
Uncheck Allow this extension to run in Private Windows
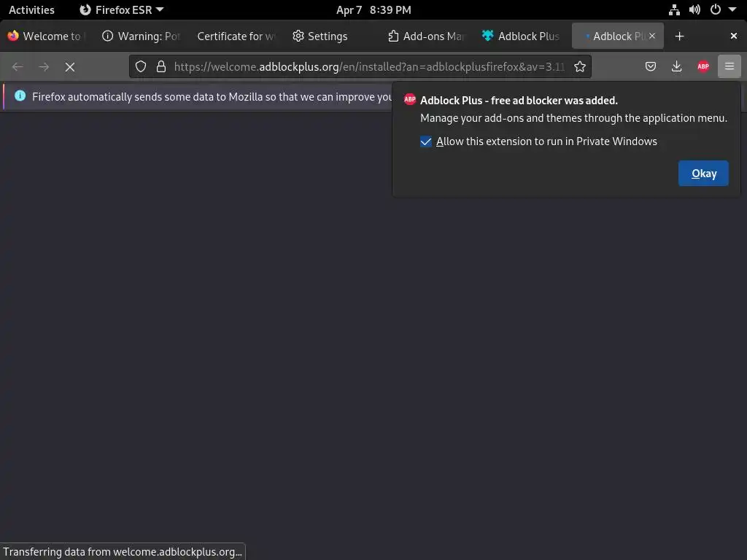[x=426, y=141]
